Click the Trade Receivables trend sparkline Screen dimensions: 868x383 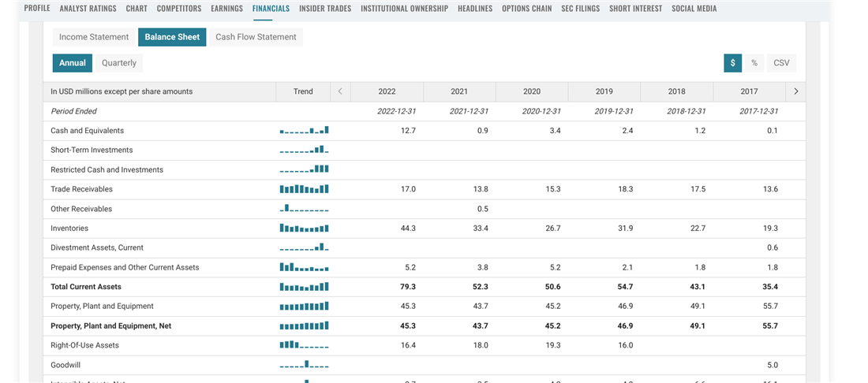pos(304,189)
